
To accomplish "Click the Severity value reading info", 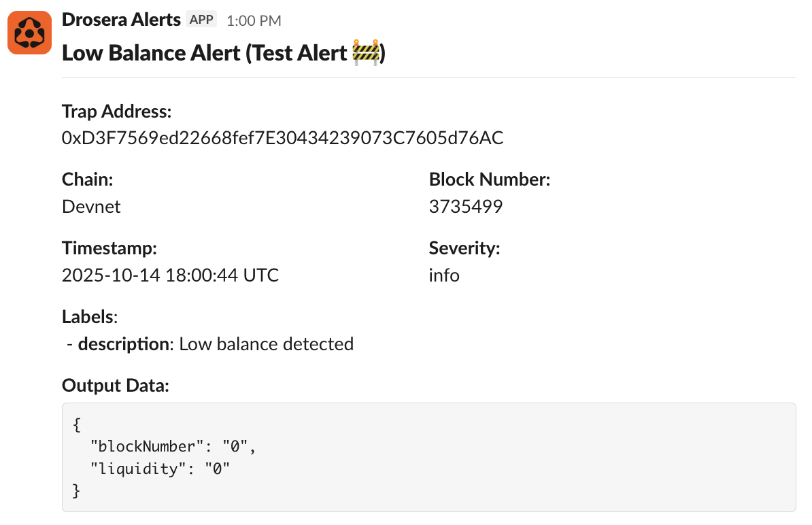I will [444, 275].
